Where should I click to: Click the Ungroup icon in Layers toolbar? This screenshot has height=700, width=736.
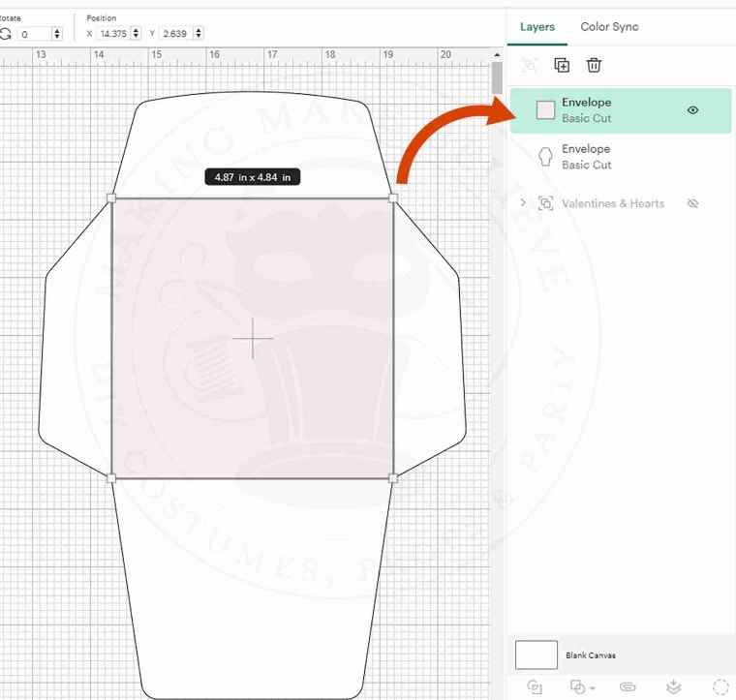pos(529,65)
